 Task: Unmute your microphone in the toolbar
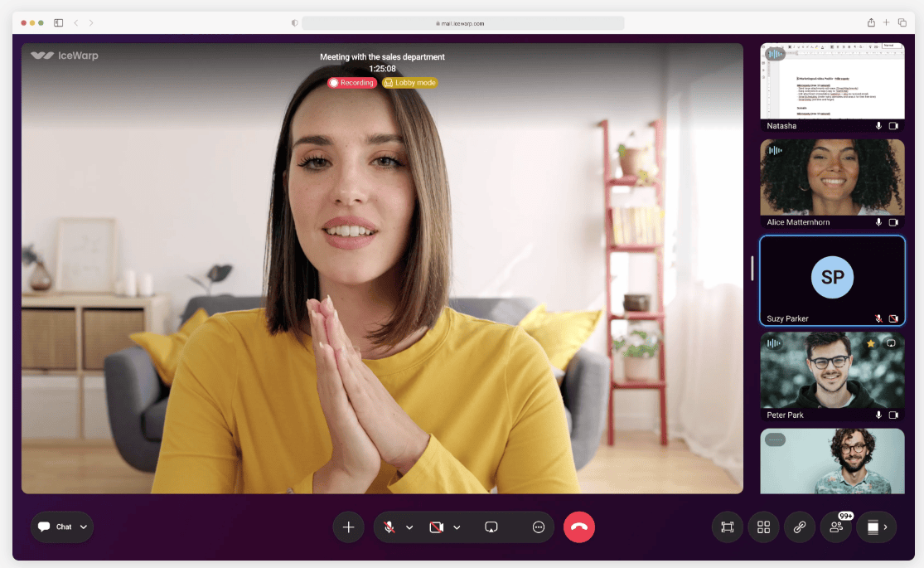pos(389,527)
